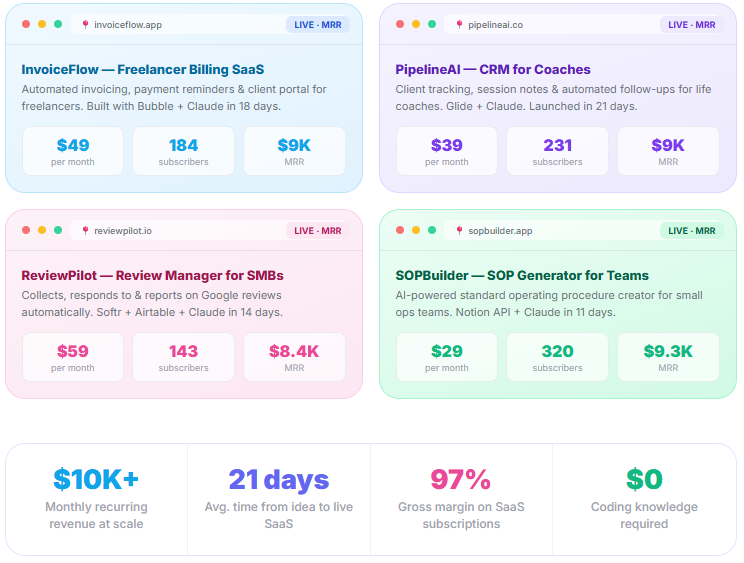Click 'Monthly recurring revenue at scale' caption

[96, 515]
